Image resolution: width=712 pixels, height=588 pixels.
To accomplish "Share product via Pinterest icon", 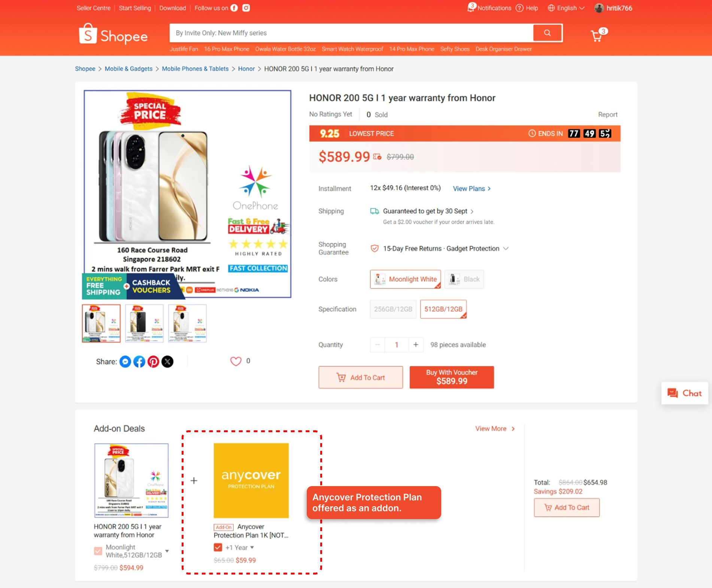I will (153, 361).
